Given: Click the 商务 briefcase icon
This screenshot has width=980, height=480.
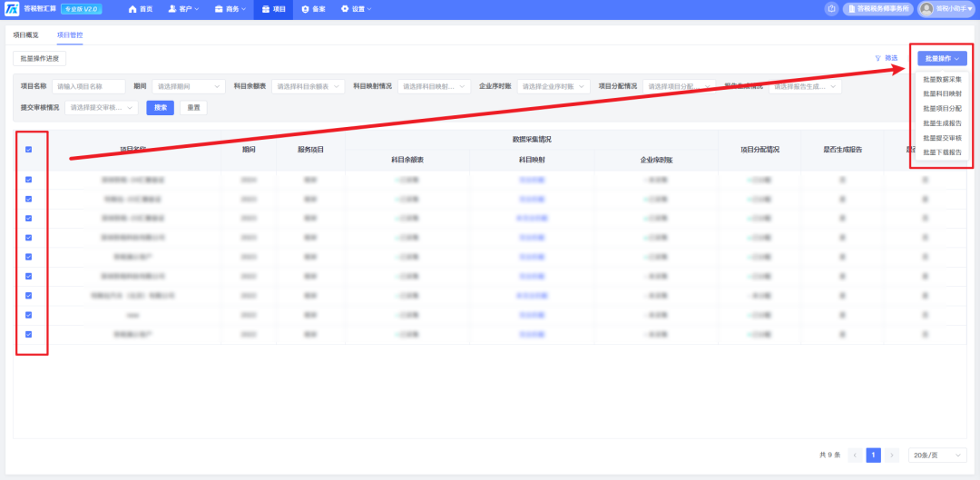Looking at the screenshot, I should click(x=219, y=9).
